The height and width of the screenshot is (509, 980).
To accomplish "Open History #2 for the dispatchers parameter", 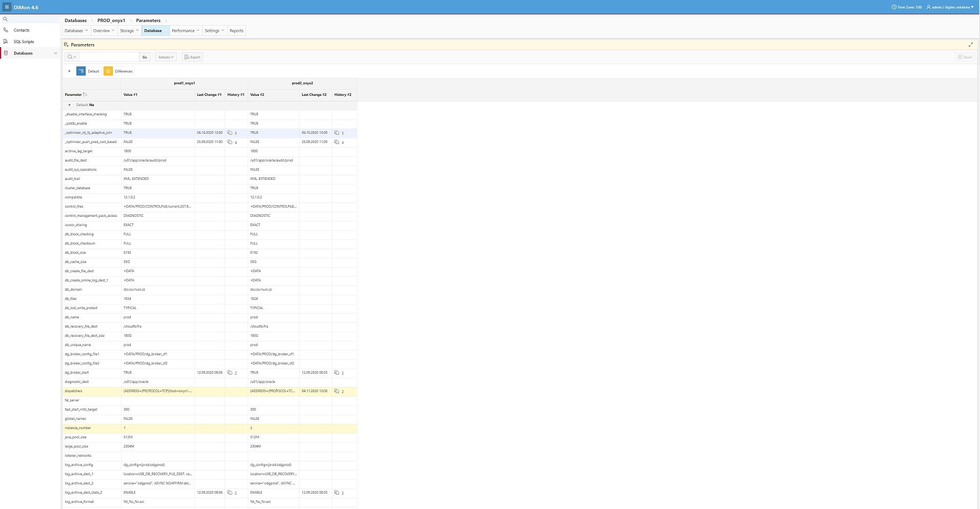I will click(x=337, y=391).
